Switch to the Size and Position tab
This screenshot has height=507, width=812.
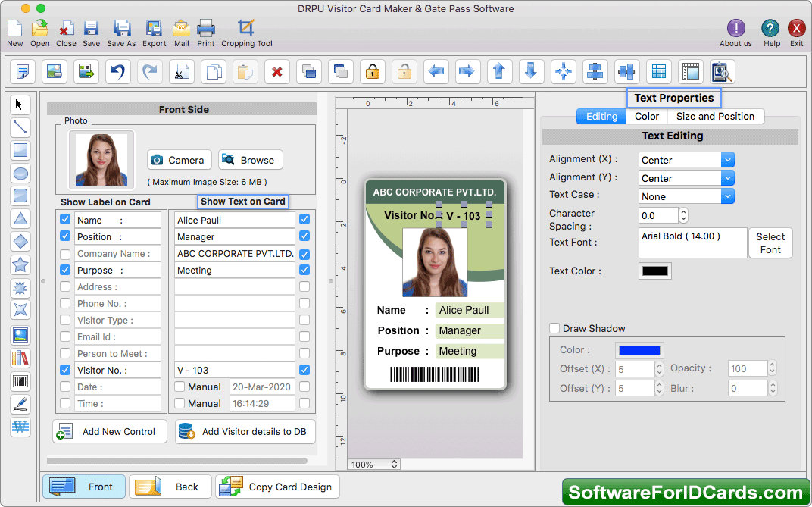point(715,117)
